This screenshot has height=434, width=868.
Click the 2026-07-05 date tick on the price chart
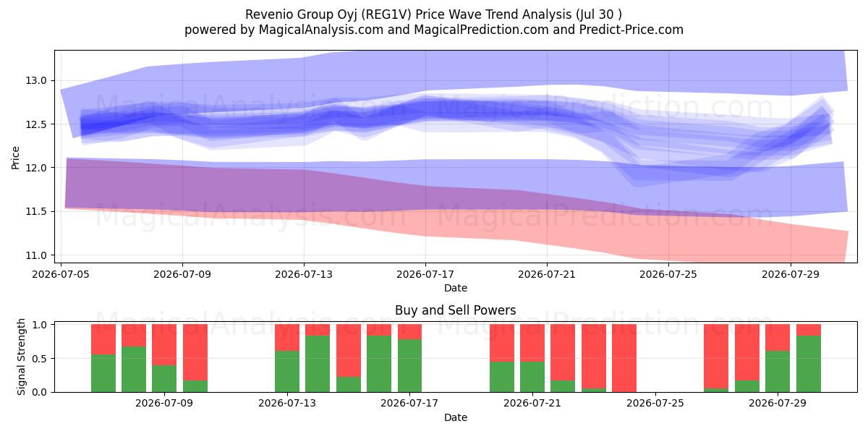point(61,275)
